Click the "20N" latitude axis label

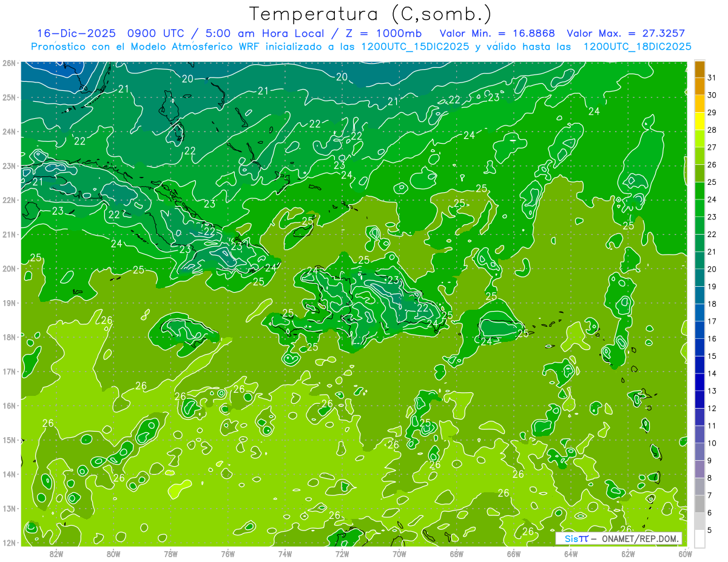pyautogui.click(x=8, y=269)
